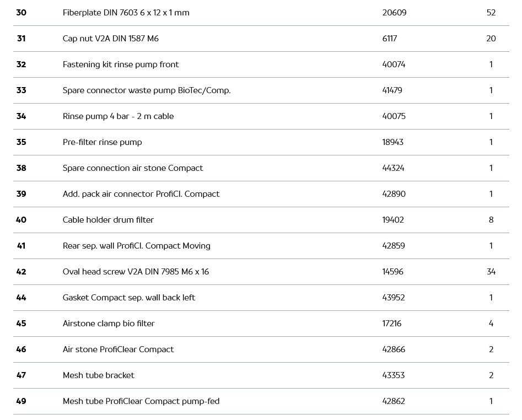This screenshot has height=420, width=522.
Task: Select the Spare connector waste pump entry
Action: [146, 90]
